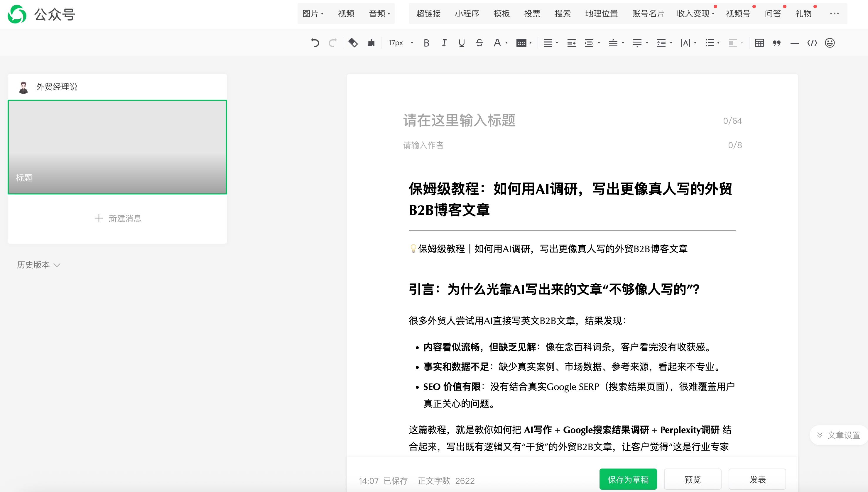
Task: Toggle underline formatting
Action: point(462,43)
